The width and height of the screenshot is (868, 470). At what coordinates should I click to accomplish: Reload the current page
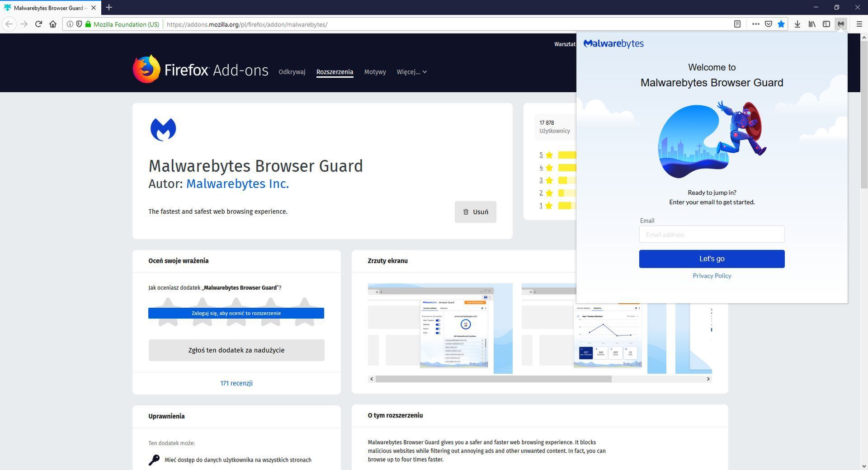coord(38,24)
